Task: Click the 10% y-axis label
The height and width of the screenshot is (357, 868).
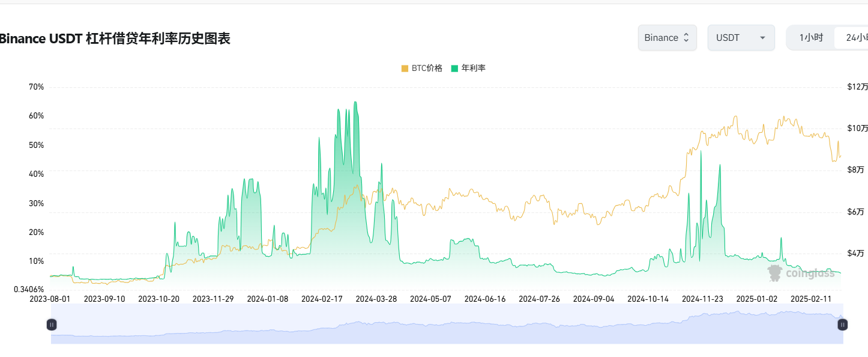Action: [x=36, y=261]
